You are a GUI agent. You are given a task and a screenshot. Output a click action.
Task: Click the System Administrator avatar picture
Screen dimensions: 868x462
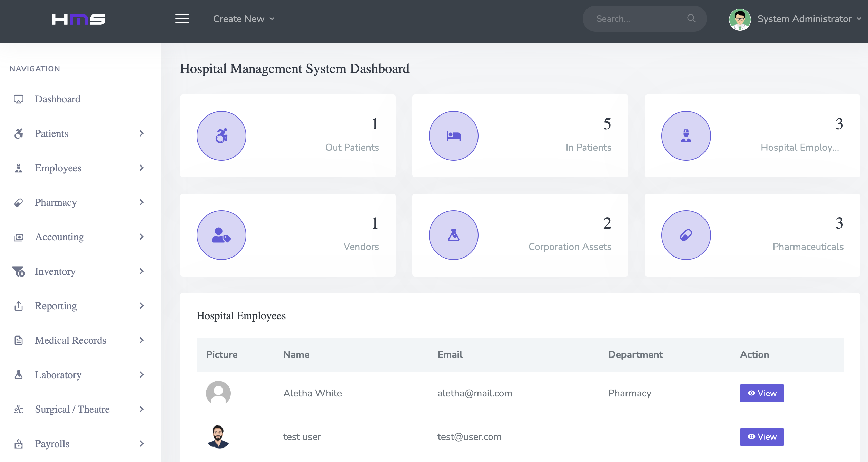740,20
